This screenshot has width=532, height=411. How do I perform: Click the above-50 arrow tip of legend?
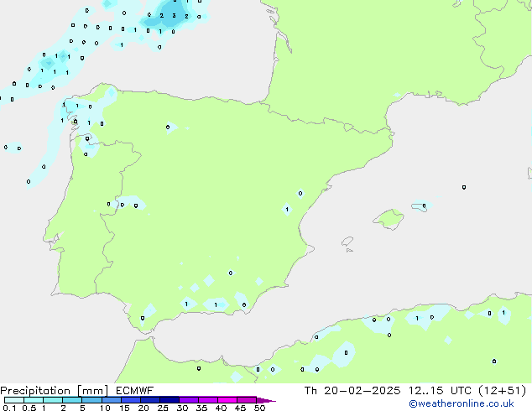266,400
